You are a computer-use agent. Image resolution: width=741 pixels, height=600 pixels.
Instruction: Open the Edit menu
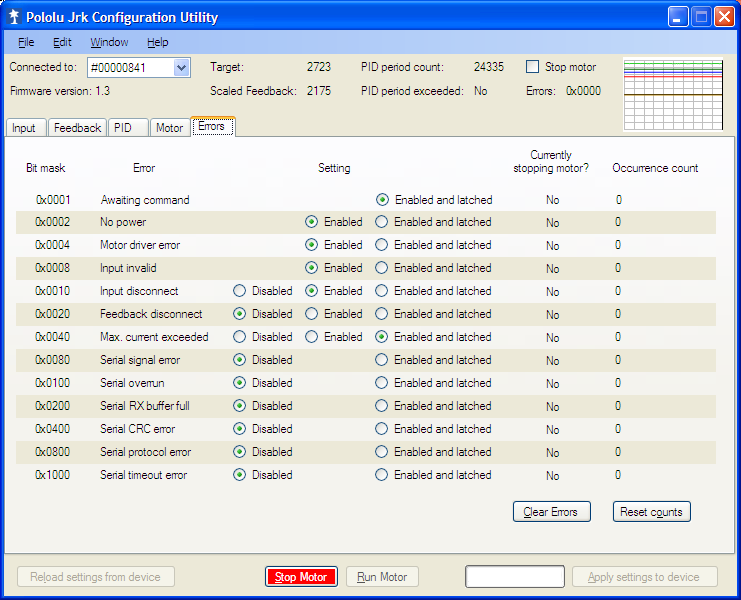coord(62,43)
